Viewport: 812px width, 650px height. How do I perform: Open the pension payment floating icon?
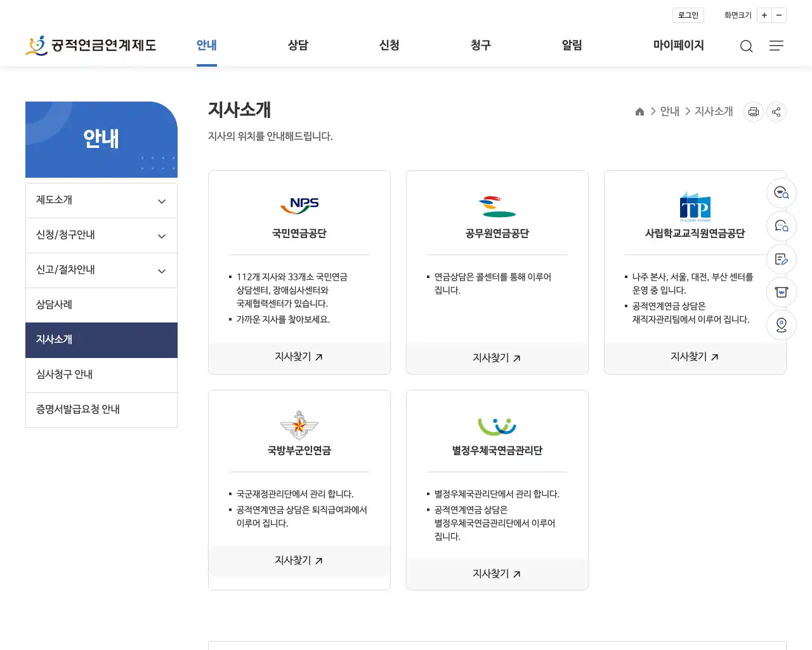(x=781, y=292)
